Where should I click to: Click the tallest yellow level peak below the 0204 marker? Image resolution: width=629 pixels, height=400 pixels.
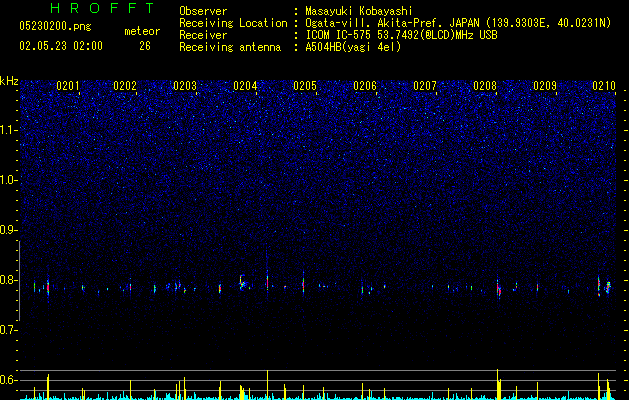268,385
